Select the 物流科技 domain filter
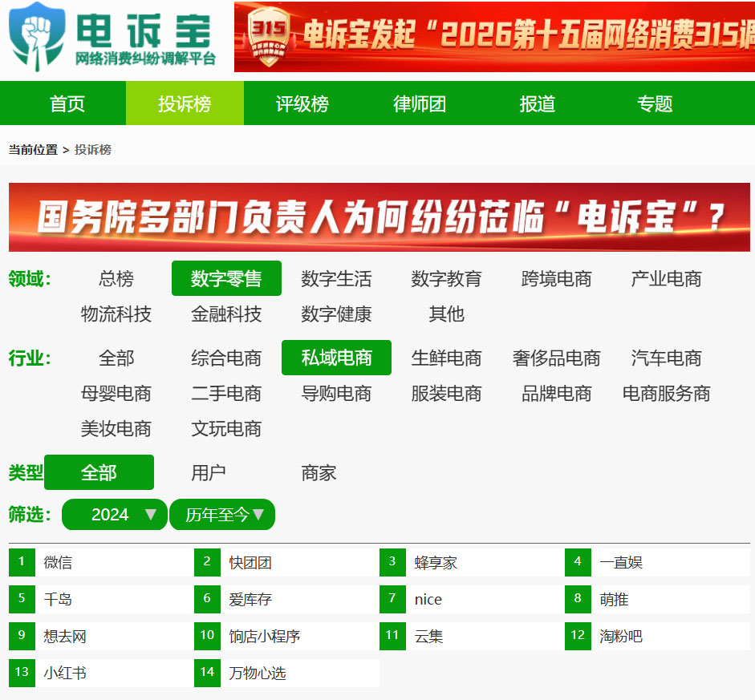This screenshot has width=755, height=700. click(116, 314)
